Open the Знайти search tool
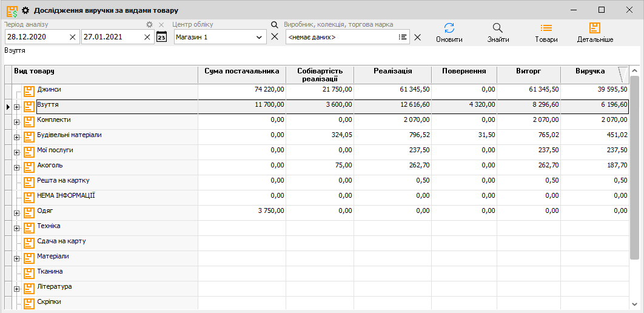The width and height of the screenshot is (644, 313). [498, 28]
